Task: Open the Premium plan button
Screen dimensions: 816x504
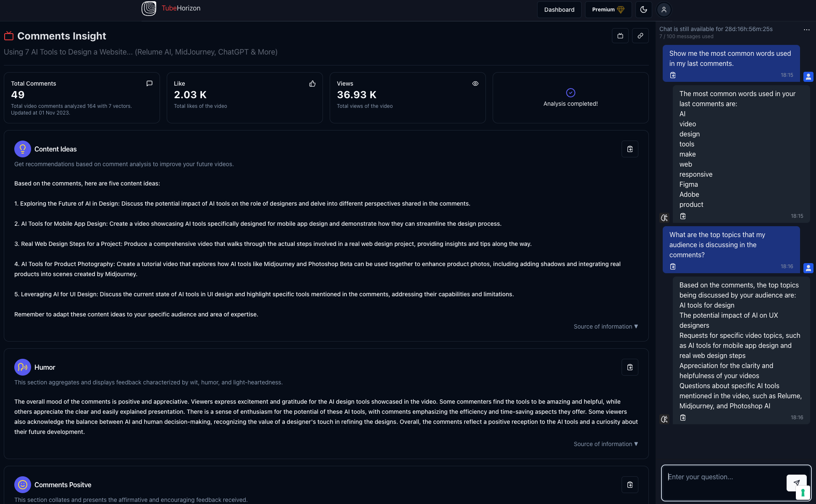Action: pos(608,10)
